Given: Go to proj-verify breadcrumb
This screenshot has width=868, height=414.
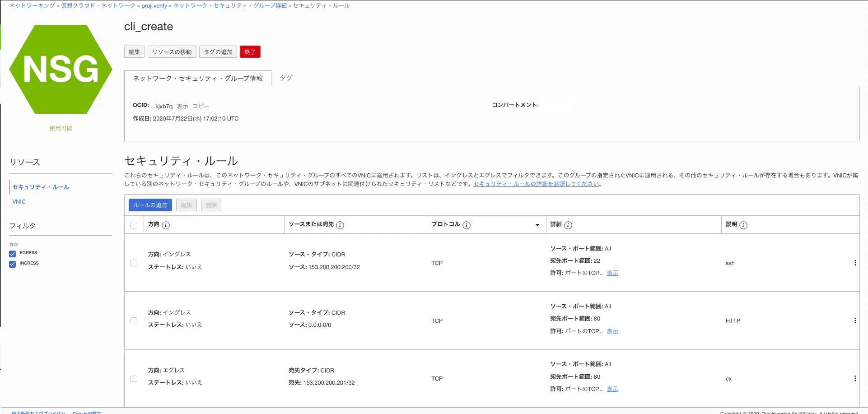Looking at the screenshot, I should [x=154, y=5].
